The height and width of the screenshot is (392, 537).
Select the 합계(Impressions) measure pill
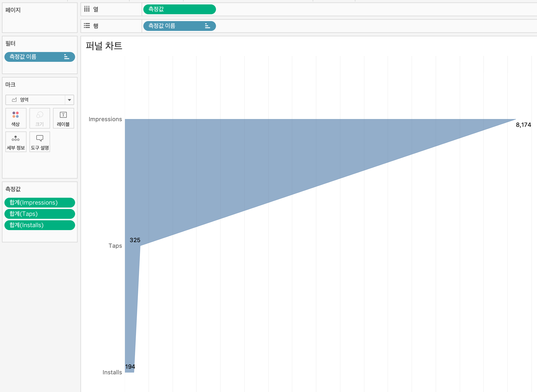(x=40, y=203)
